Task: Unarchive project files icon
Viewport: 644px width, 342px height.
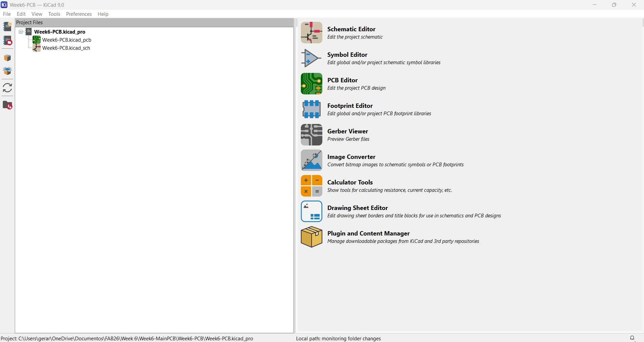Action: pos(7,71)
